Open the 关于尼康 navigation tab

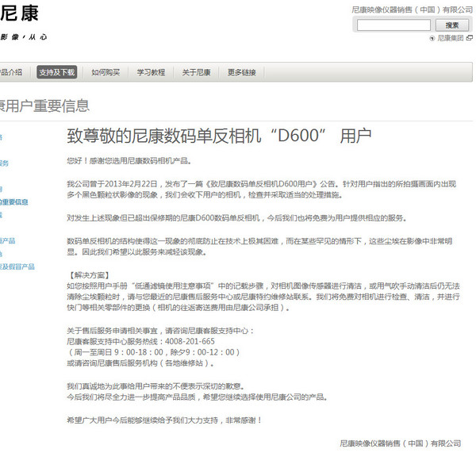(x=197, y=72)
